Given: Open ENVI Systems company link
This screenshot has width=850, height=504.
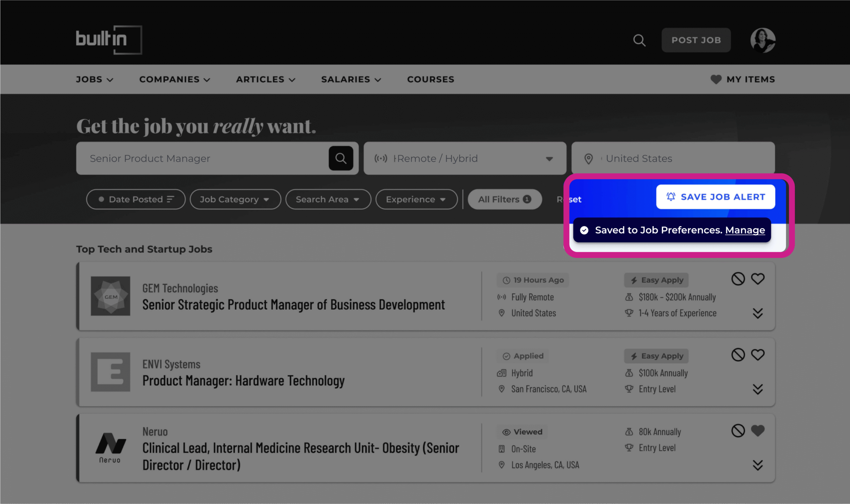Looking at the screenshot, I should click(x=171, y=364).
